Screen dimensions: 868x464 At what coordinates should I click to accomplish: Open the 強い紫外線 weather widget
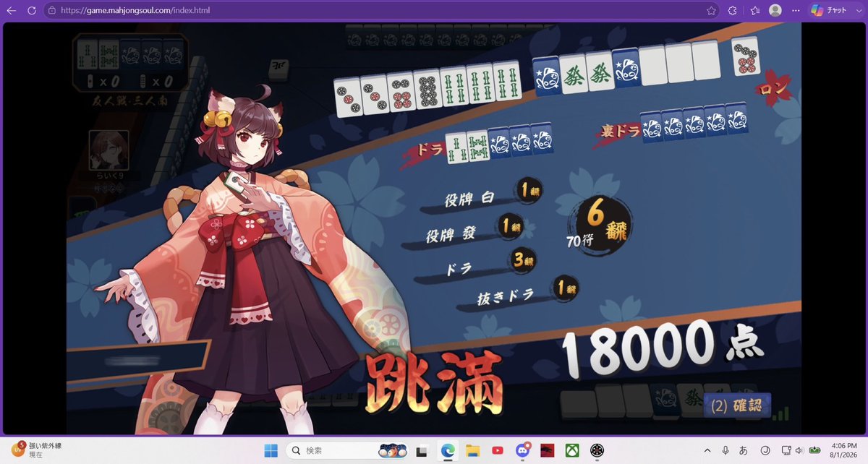click(x=36, y=450)
